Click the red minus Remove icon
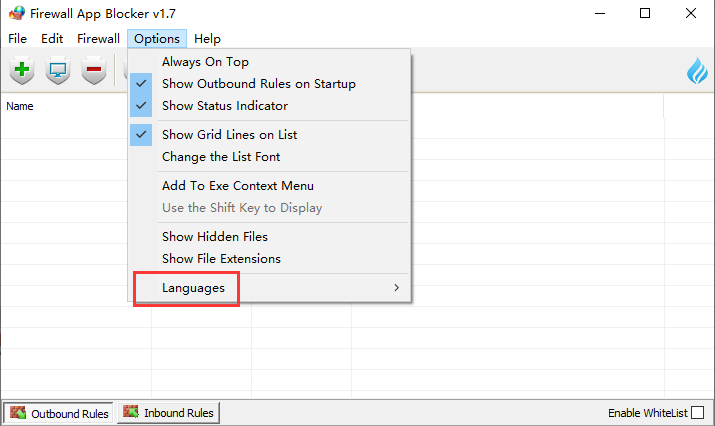715x426 pixels. [94, 71]
